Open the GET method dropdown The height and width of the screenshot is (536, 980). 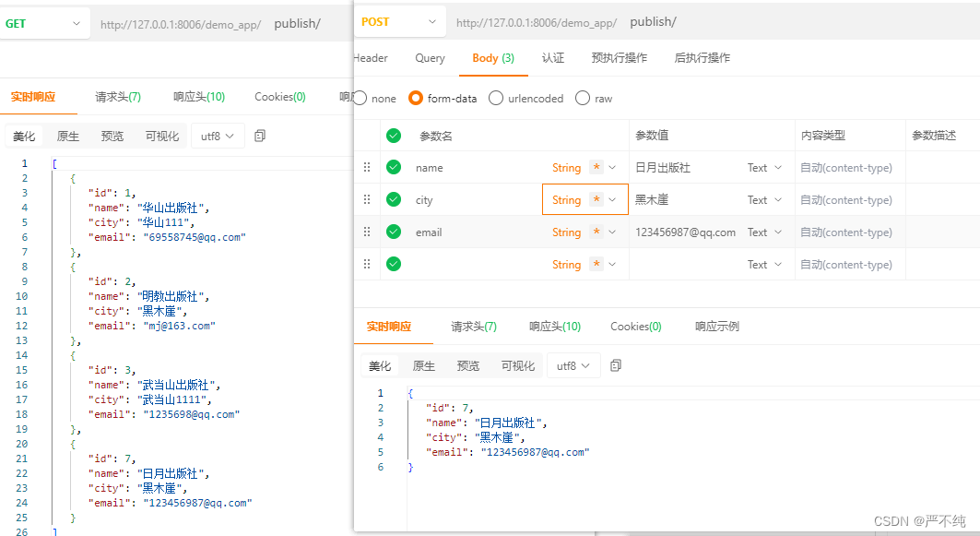[43, 24]
